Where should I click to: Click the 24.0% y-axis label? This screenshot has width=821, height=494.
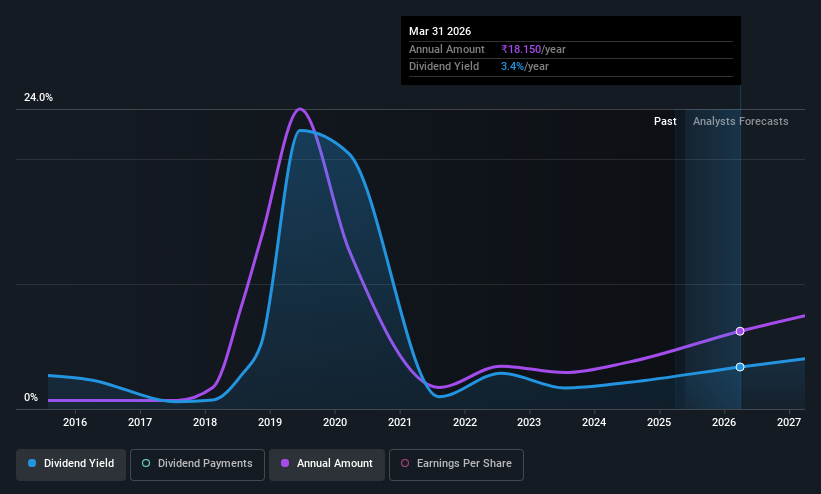(x=38, y=97)
